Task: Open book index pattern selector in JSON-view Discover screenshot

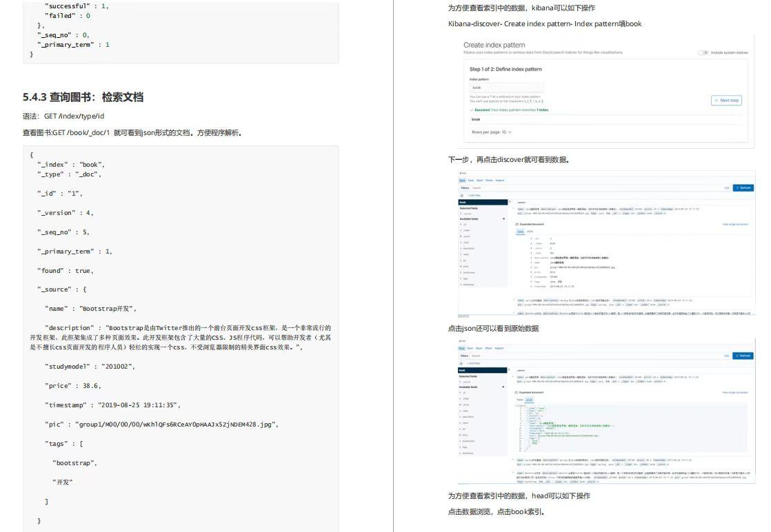Action: tap(483, 370)
